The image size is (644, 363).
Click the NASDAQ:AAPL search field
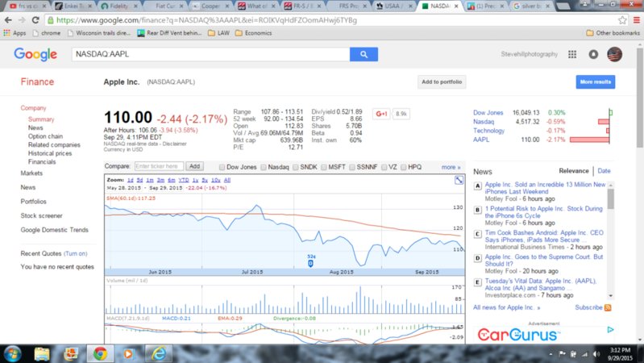coord(210,54)
